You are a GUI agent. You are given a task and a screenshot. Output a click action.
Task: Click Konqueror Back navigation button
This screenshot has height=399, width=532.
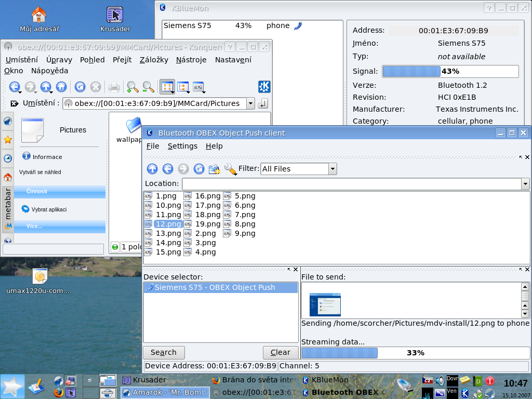pyautogui.click(x=14, y=87)
